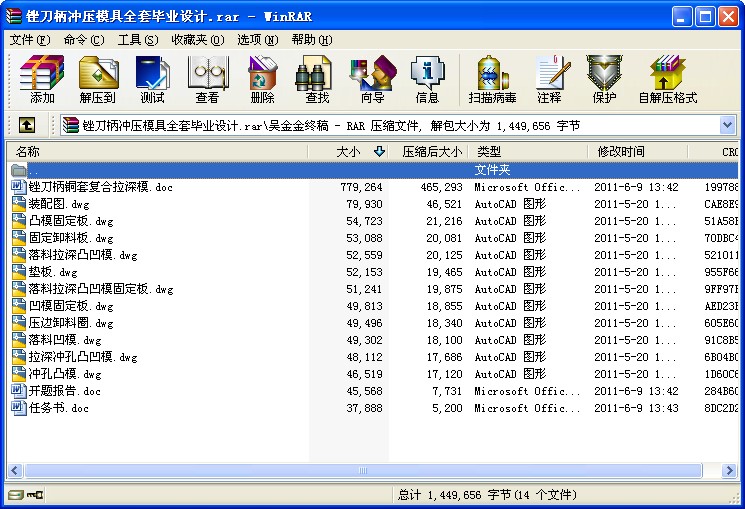Click the horizontal scrollbar right arrow
The height and width of the screenshot is (509, 745).
tap(728, 471)
